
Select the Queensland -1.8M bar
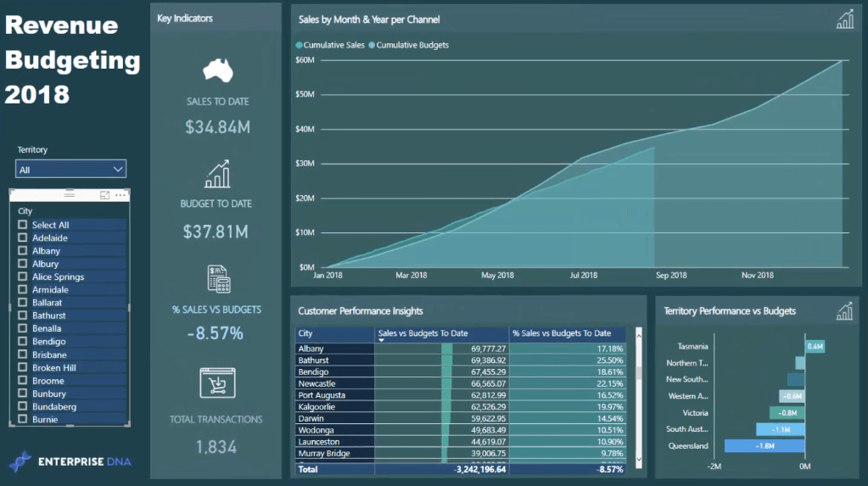pos(764,445)
